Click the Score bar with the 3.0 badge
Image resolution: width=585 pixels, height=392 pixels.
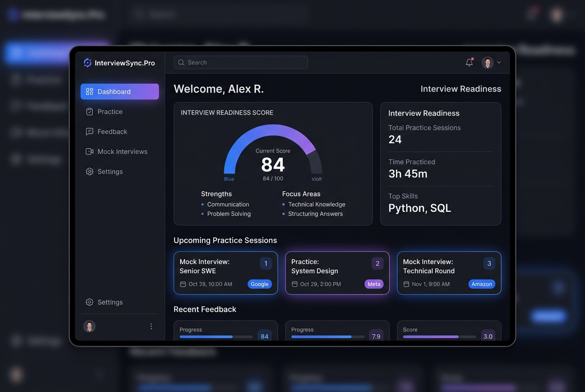pyautogui.click(x=440, y=337)
